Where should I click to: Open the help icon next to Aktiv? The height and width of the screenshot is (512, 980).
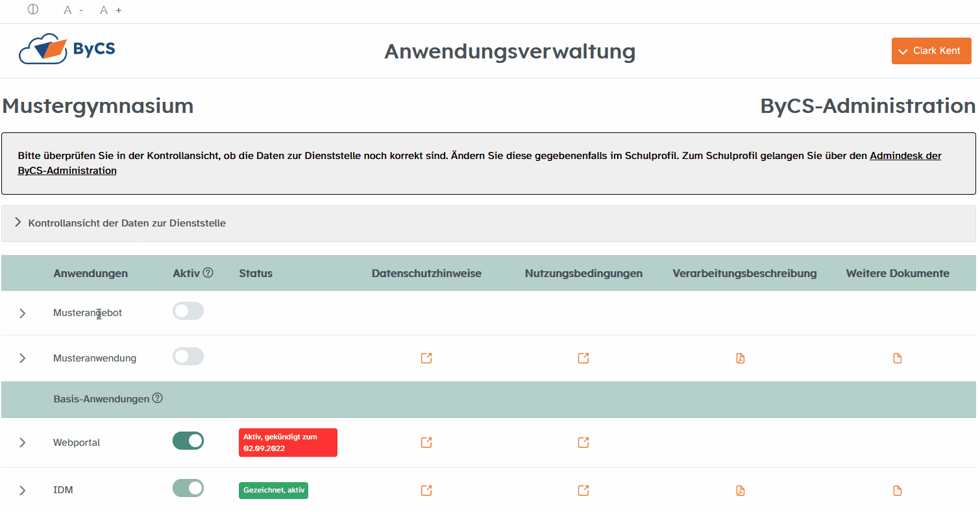208,273
